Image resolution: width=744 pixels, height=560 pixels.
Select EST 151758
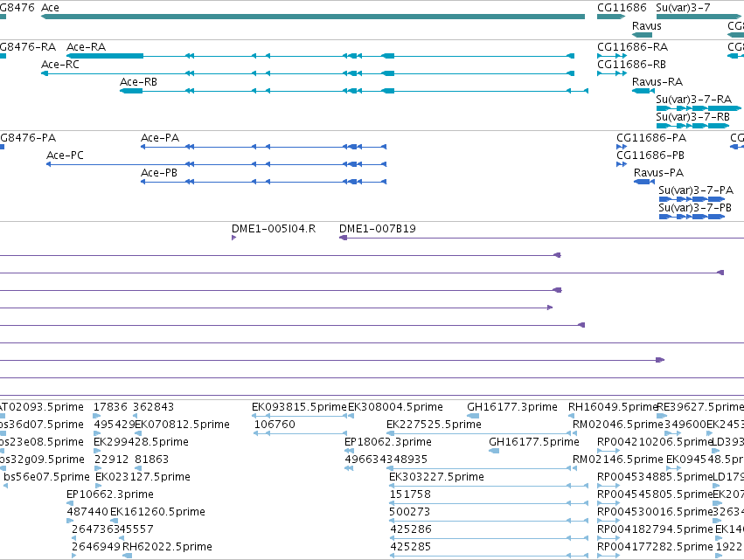point(489,503)
